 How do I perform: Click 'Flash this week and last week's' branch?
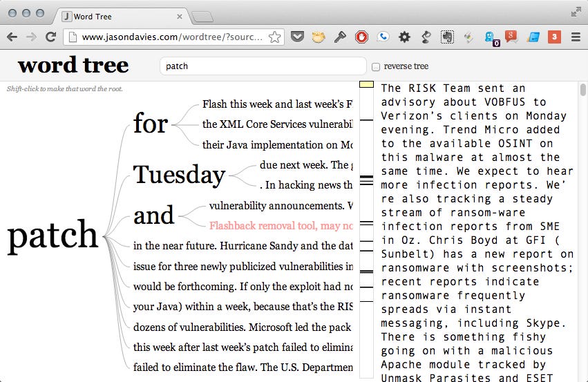coord(277,104)
